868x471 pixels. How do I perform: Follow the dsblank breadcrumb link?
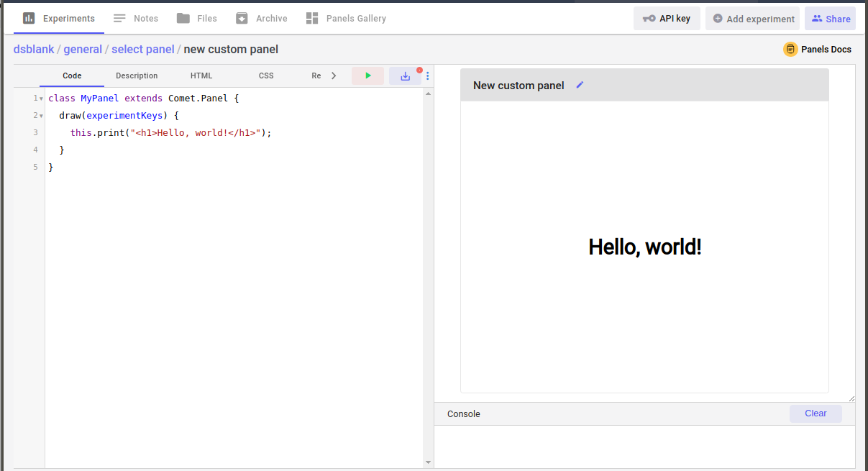pyautogui.click(x=34, y=50)
